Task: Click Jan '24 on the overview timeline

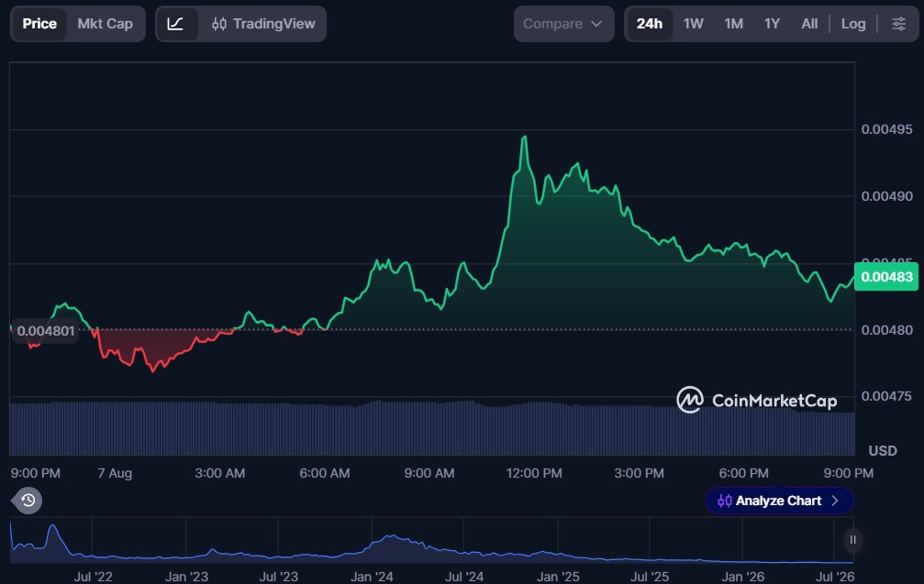Action: coord(372,577)
